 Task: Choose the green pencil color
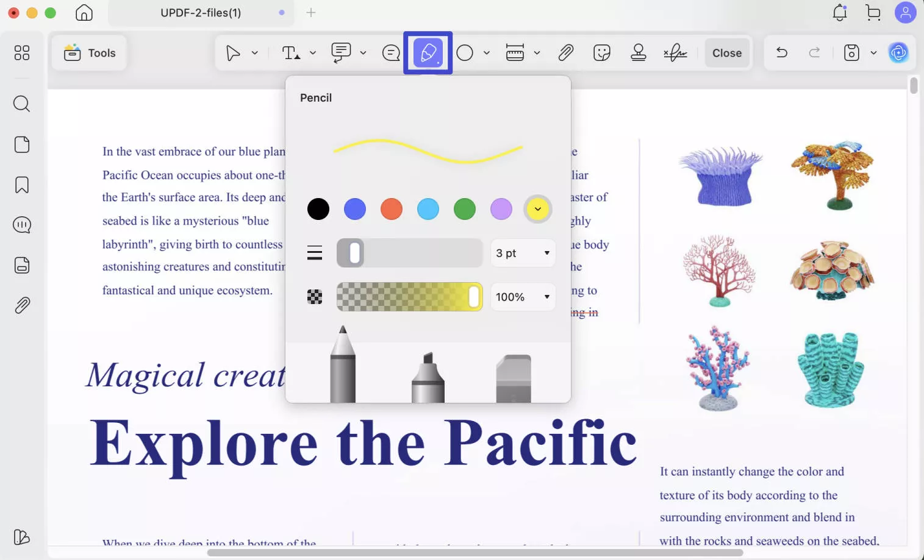[x=465, y=209]
